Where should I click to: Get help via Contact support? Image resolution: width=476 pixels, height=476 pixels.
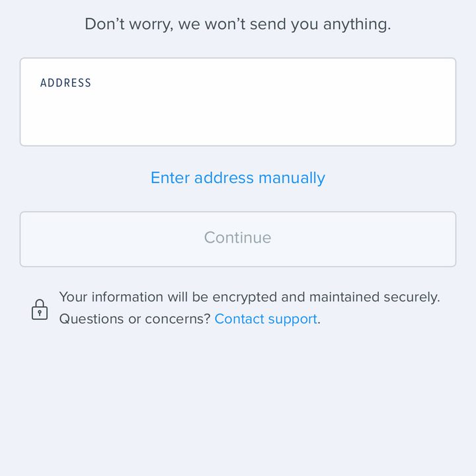[x=266, y=319]
